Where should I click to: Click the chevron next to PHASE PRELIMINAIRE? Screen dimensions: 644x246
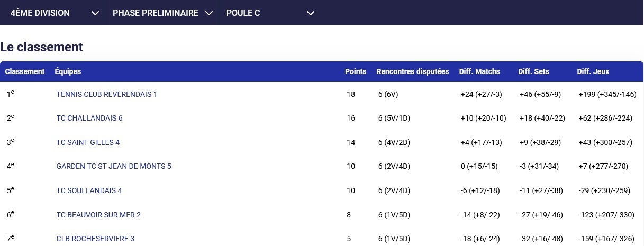(x=209, y=13)
